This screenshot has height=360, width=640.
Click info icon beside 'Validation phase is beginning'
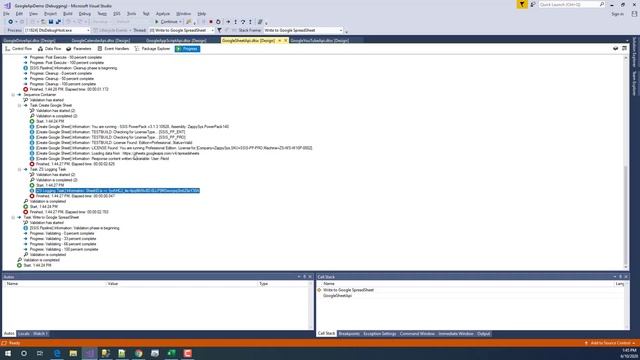tap(25, 228)
